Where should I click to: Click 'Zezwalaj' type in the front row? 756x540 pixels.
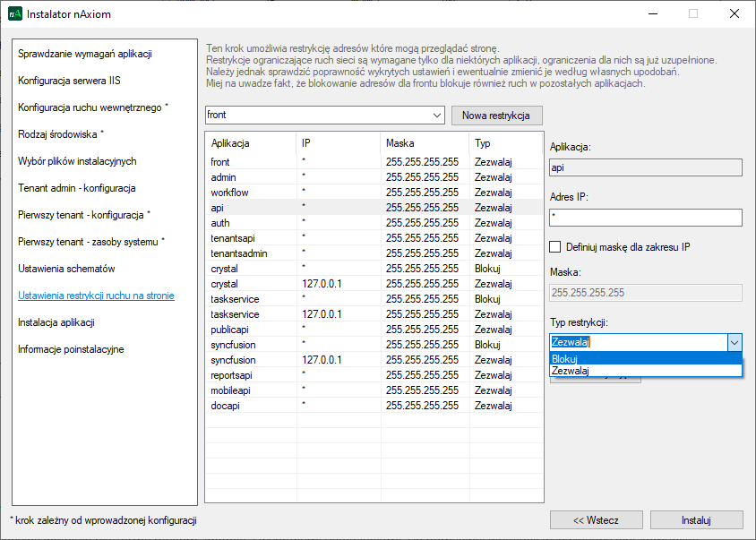point(493,162)
